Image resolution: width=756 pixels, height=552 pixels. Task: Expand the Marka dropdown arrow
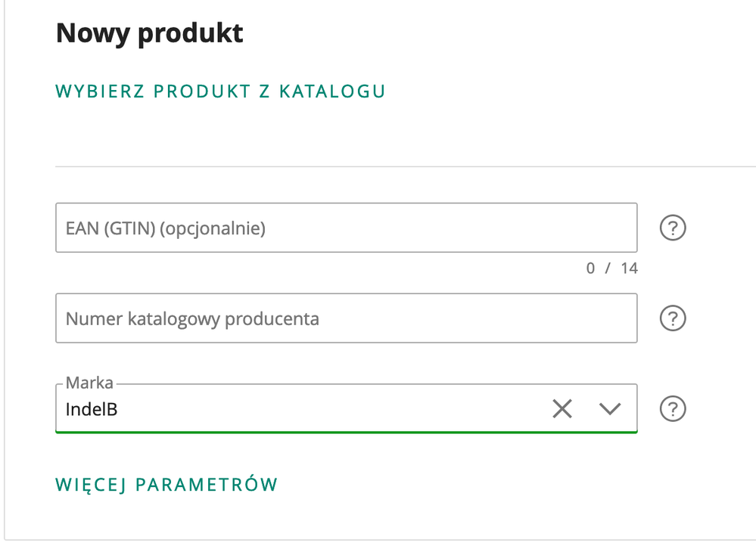(x=609, y=409)
